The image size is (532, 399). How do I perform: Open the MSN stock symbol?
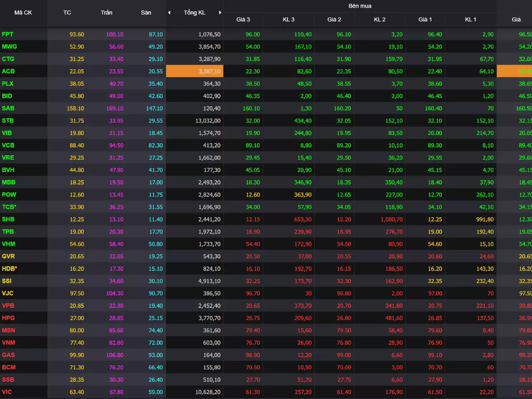click(8, 330)
